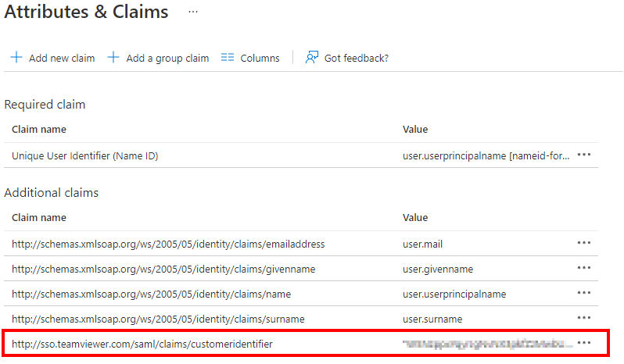This screenshot has width=624, height=364.
Task: Click the Add a group claim button
Action: tap(158, 58)
